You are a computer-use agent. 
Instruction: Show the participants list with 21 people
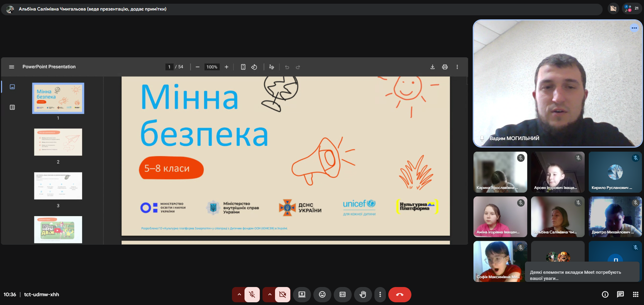click(631, 8)
